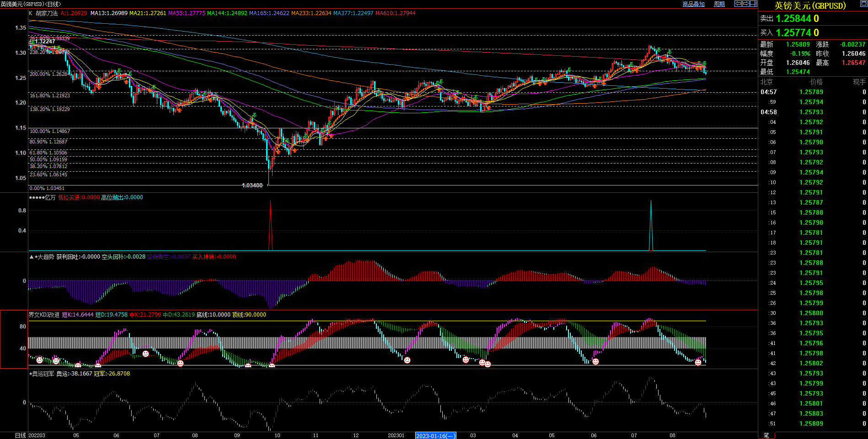Click the cyan spike in 亿万 indicator

click(x=651, y=224)
